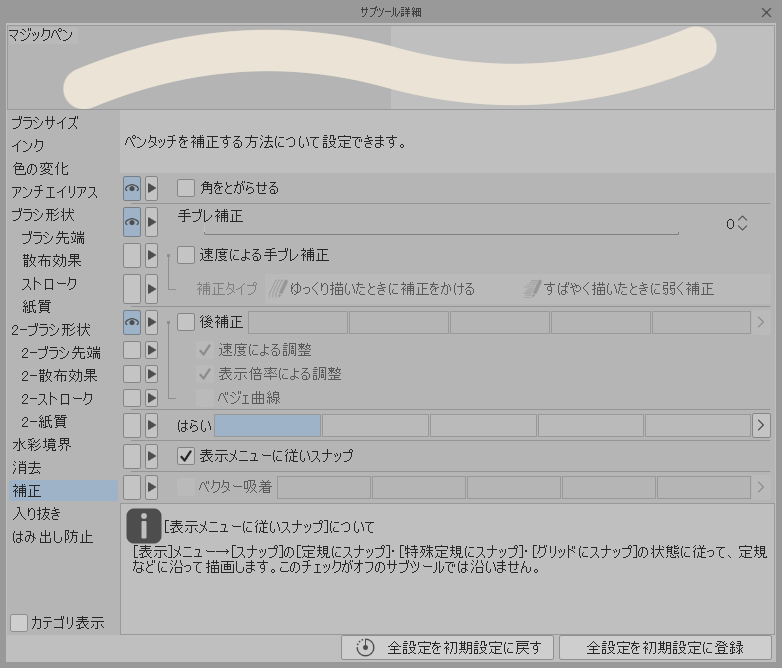This screenshot has height=668, width=782.
Task: Open ブラシ形状 category
Action: coord(43,215)
